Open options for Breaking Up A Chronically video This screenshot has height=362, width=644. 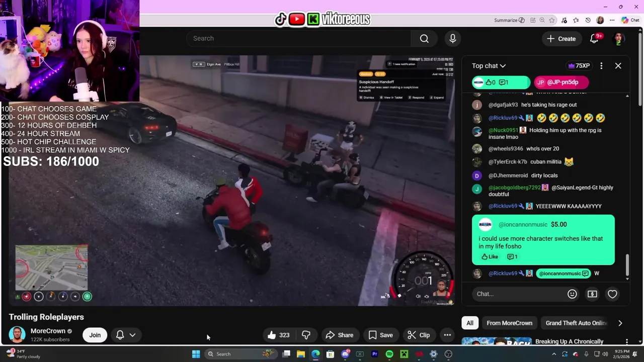pyautogui.click(x=626, y=341)
